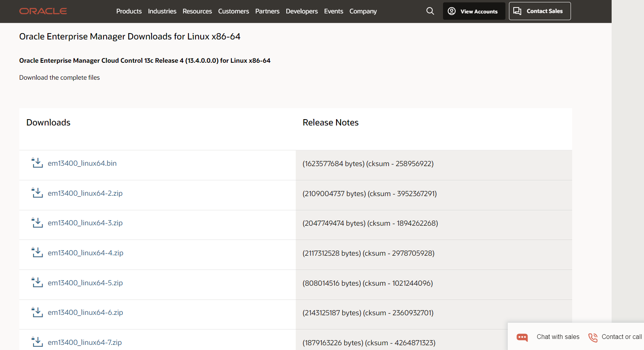644x350 pixels.
Task: Open the Developers menu
Action: [x=302, y=11]
